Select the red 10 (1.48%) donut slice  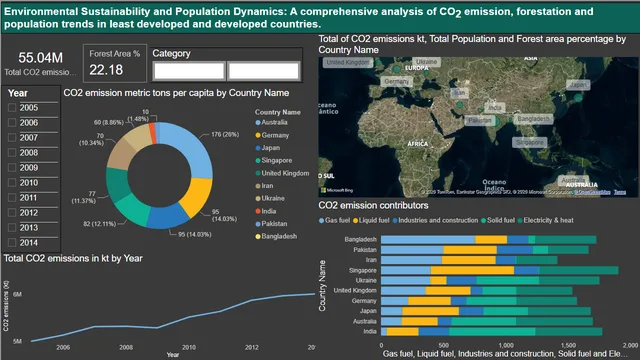pyautogui.click(x=152, y=133)
